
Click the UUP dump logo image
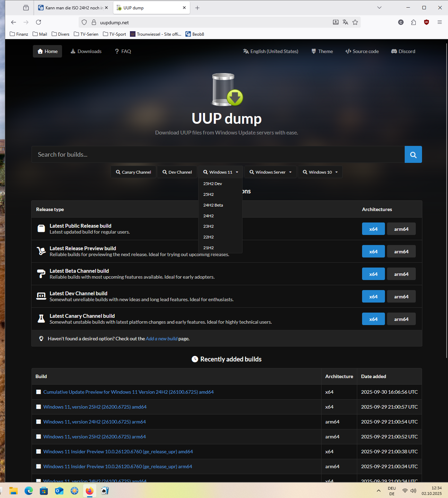(x=227, y=89)
